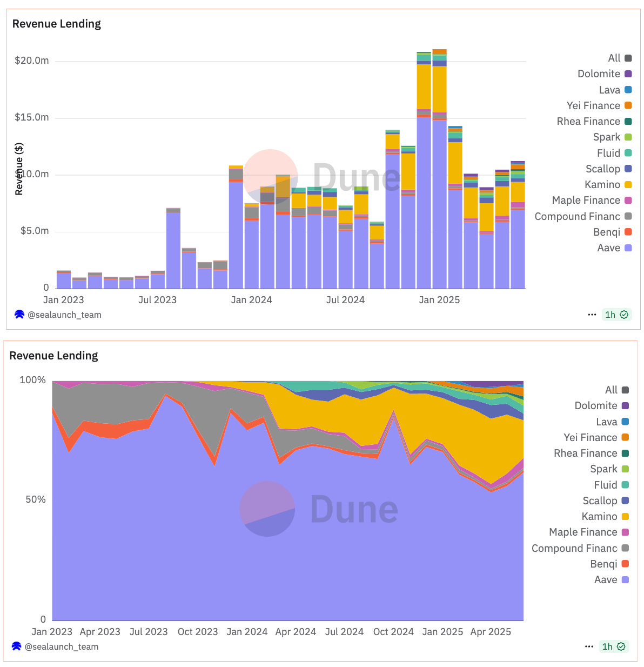Image resolution: width=644 pixels, height=667 pixels.
Task: Click the 50% y-axis label on bottom chart
Action: [36, 499]
